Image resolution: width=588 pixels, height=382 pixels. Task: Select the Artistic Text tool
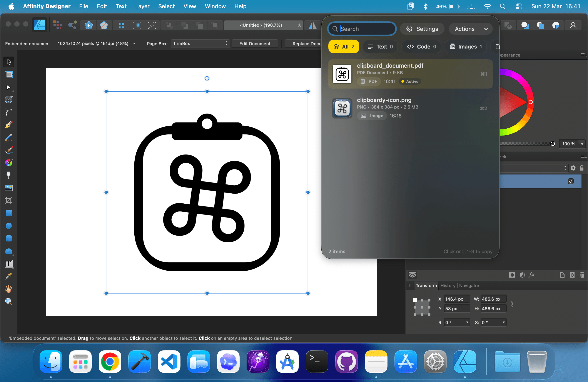(9, 264)
